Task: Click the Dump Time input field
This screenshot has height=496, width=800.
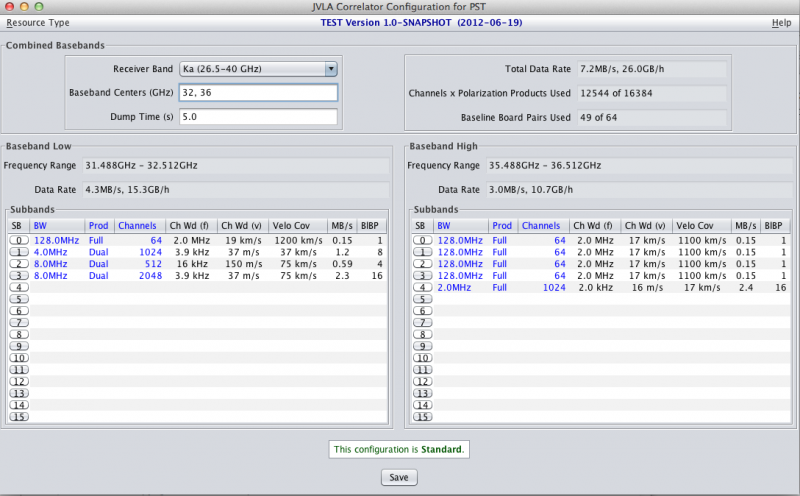Action: point(257,117)
